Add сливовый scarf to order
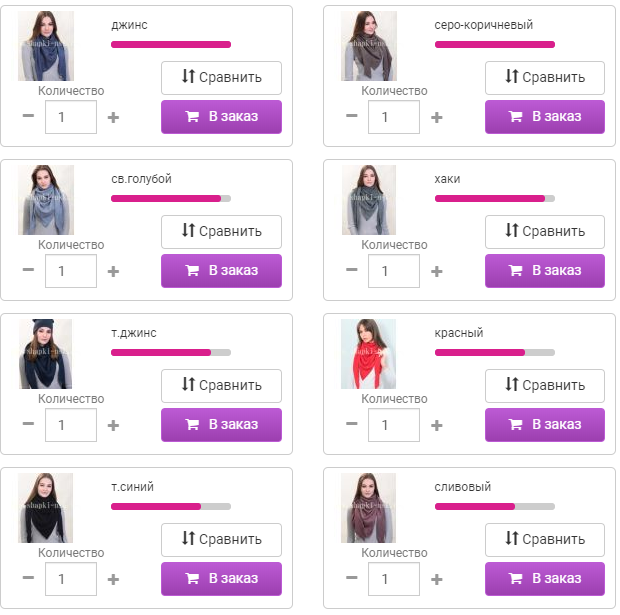This screenshot has height=615, width=620. pos(545,578)
